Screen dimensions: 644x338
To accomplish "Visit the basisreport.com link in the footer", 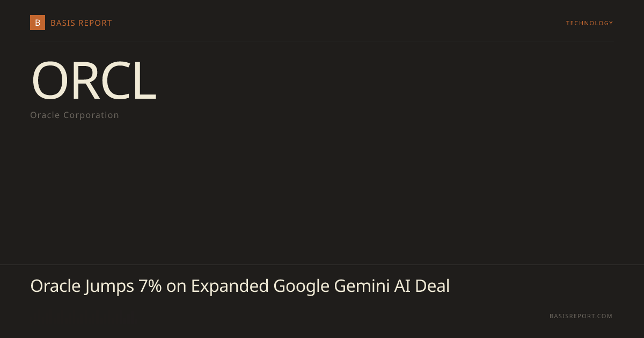I will 581,316.
